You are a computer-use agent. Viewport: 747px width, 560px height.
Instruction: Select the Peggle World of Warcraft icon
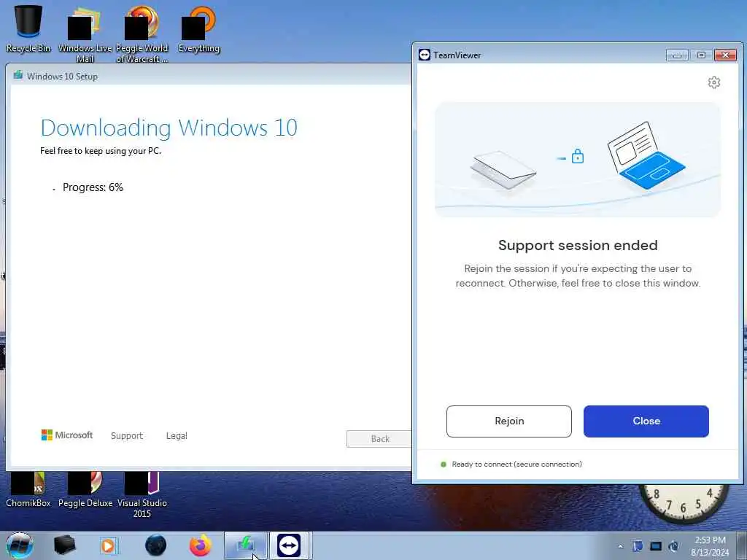[x=142, y=35]
